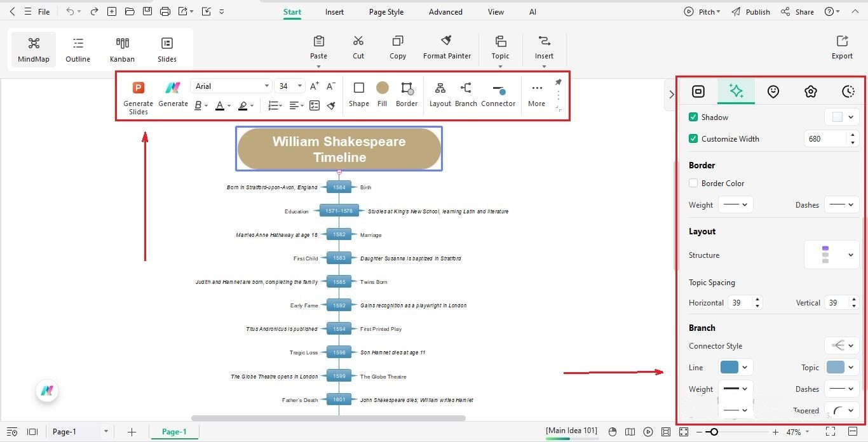Screen dimensions: 868x442
Task: Click the Export icon
Action: click(x=842, y=48)
